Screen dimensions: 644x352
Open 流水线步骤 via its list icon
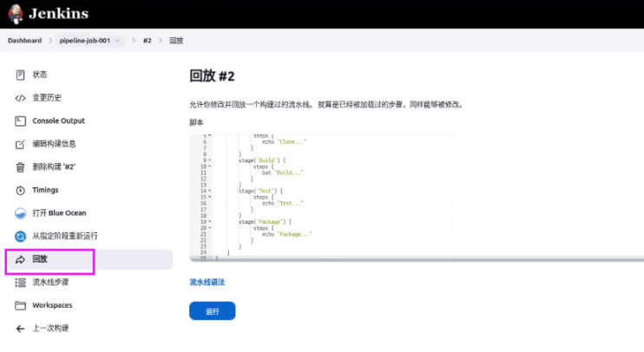coord(20,283)
